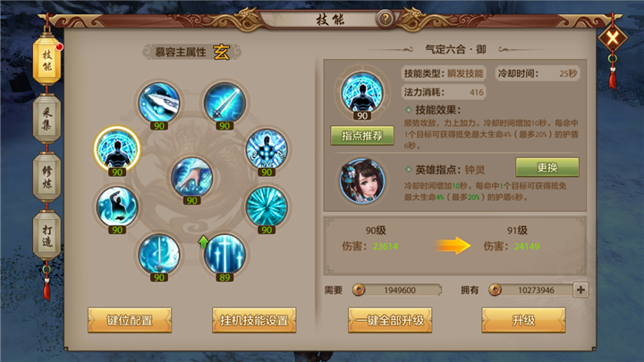Viewport: 644px width, 362px height.
Task: Open the 打造 lantern tab
Action: click(47, 235)
